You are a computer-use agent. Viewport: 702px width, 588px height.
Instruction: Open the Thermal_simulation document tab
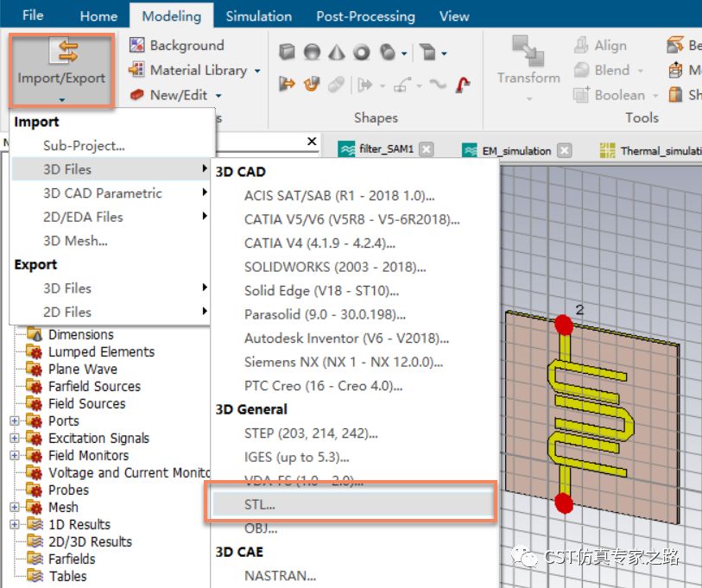(650, 151)
